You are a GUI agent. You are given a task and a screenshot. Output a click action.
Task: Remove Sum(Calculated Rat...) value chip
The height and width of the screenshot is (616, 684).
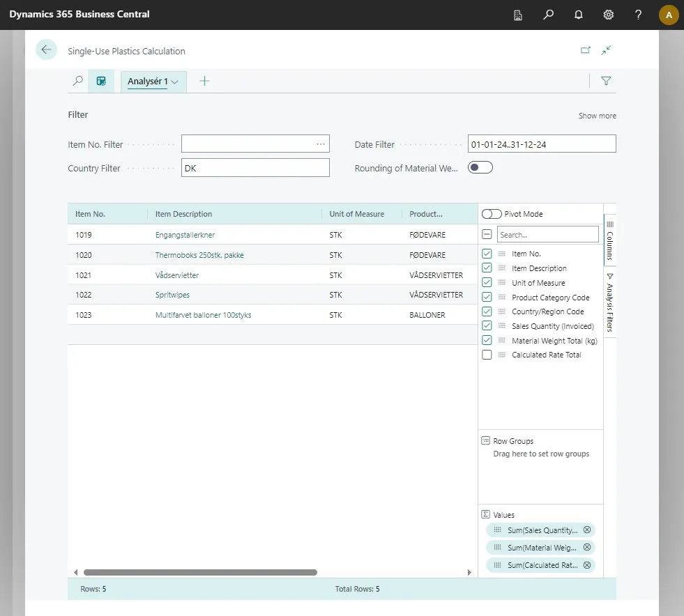pyautogui.click(x=586, y=565)
